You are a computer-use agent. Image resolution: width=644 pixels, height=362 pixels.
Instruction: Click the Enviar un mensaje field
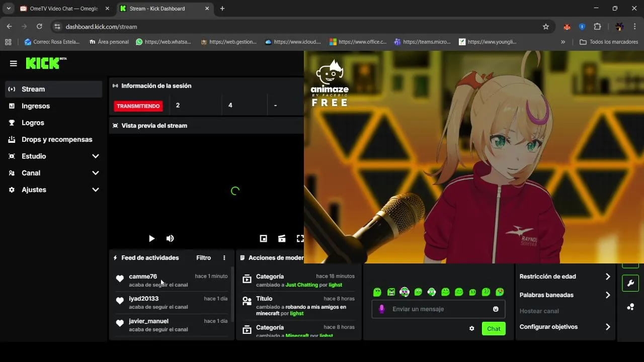click(x=439, y=309)
